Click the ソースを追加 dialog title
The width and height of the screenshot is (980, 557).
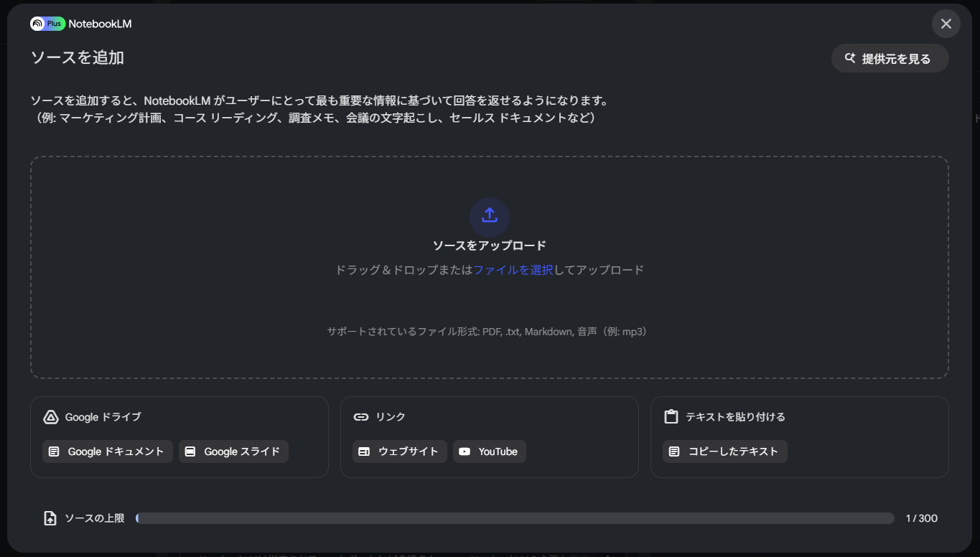click(x=78, y=57)
